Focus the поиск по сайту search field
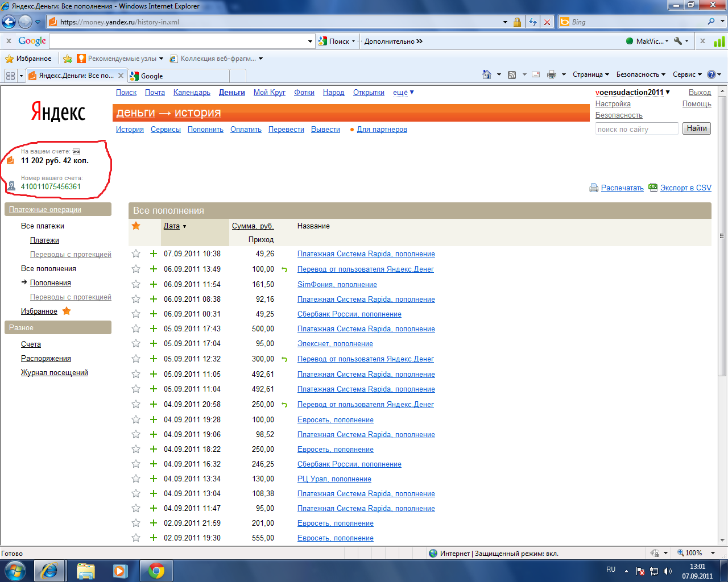 point(637,129)
